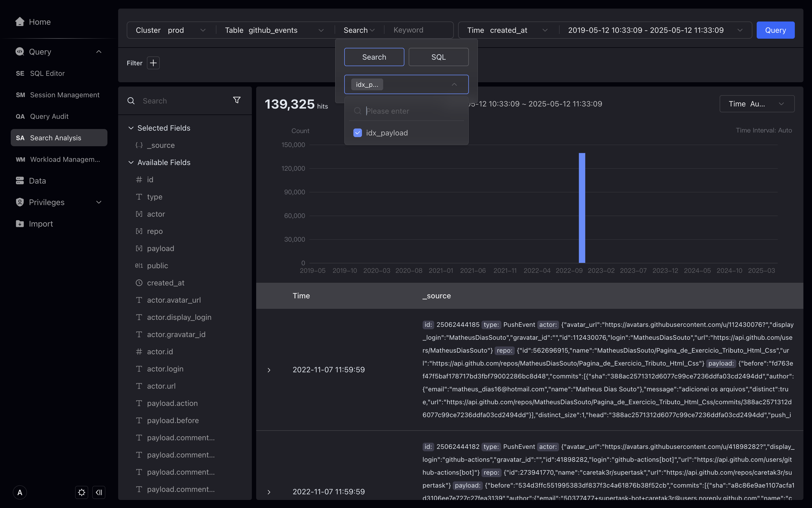Select the _source selected field
Image resolution: width=812 pixels, height=508 pixels.
tap(161, 145)
